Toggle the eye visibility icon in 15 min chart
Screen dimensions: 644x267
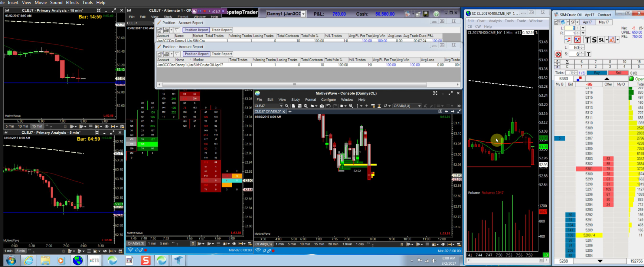[x=106, y=126]
